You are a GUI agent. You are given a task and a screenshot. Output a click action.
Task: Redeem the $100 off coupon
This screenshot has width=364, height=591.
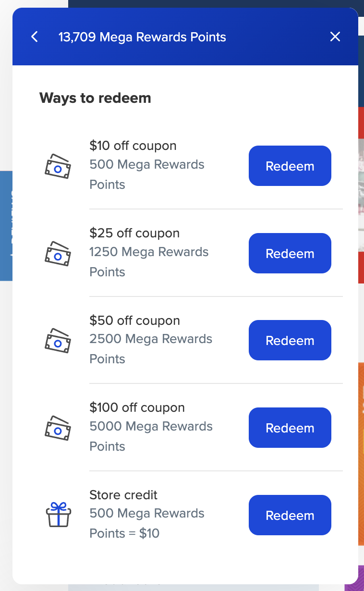coord(290,428)
